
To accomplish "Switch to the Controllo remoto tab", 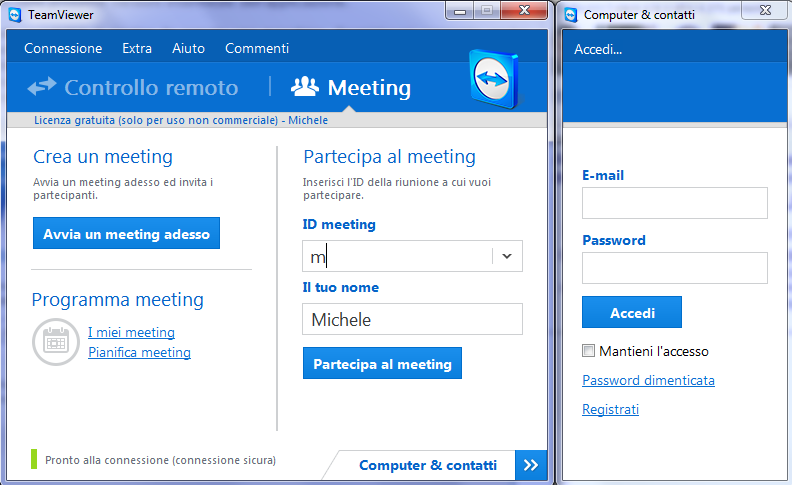I will pos(133,87).
